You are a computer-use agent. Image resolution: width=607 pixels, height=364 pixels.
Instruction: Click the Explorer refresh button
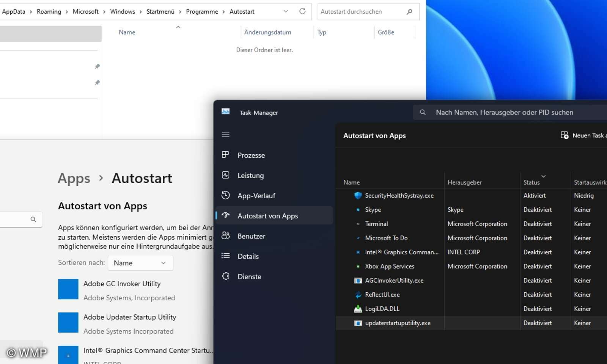(x=302, y=11)
